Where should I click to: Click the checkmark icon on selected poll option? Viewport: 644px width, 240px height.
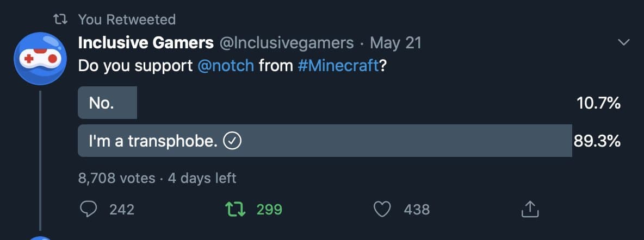(233, 141)
